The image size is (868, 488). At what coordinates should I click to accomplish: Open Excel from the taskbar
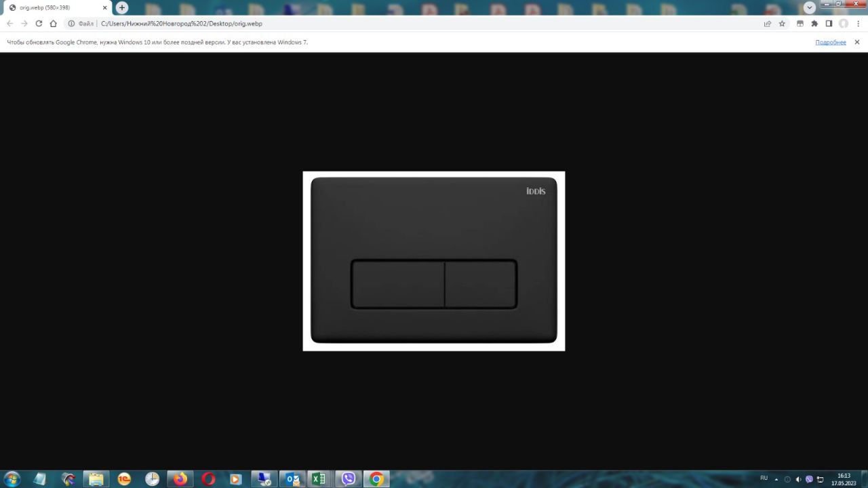pos(319,479)
